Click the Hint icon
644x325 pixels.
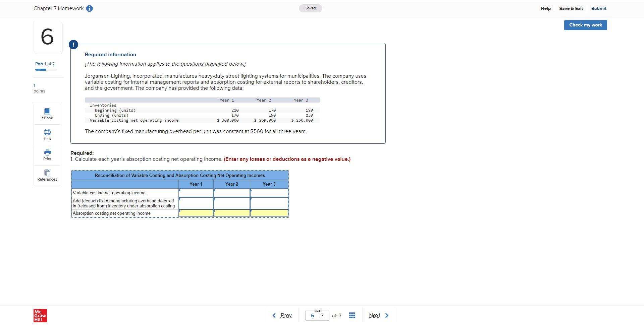pyautogui.click(x=47, y=134)
